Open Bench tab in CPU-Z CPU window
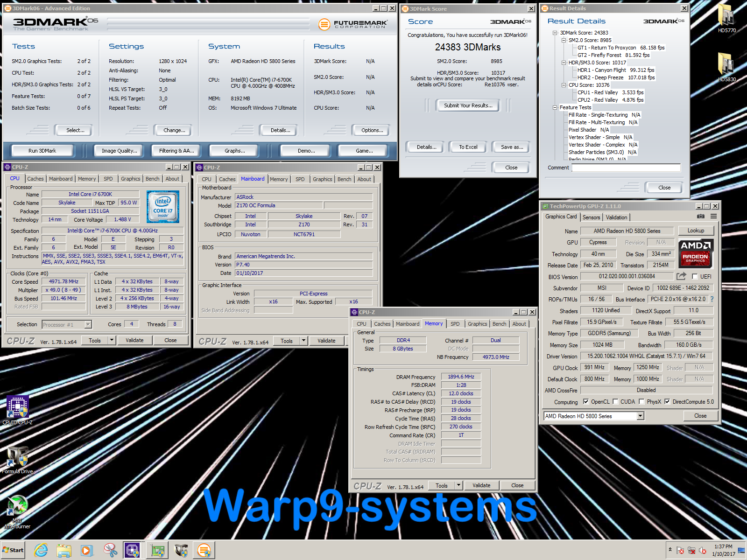 click(152, 179)
